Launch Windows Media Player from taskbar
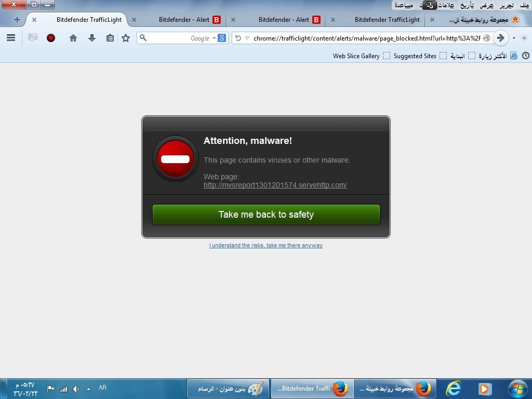Viewport: 532px width, 399px height. click(x=485, y=389)
